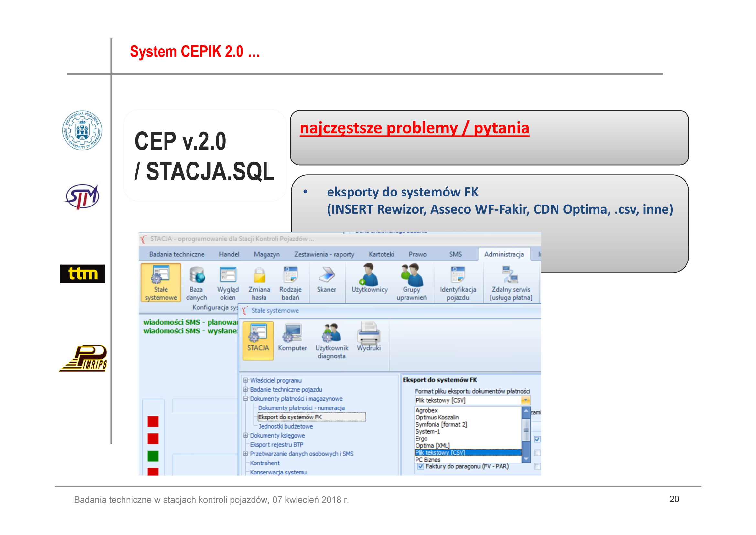Select Eksport do systemów FK tree item
756x535 pixels.
point(311,417)
